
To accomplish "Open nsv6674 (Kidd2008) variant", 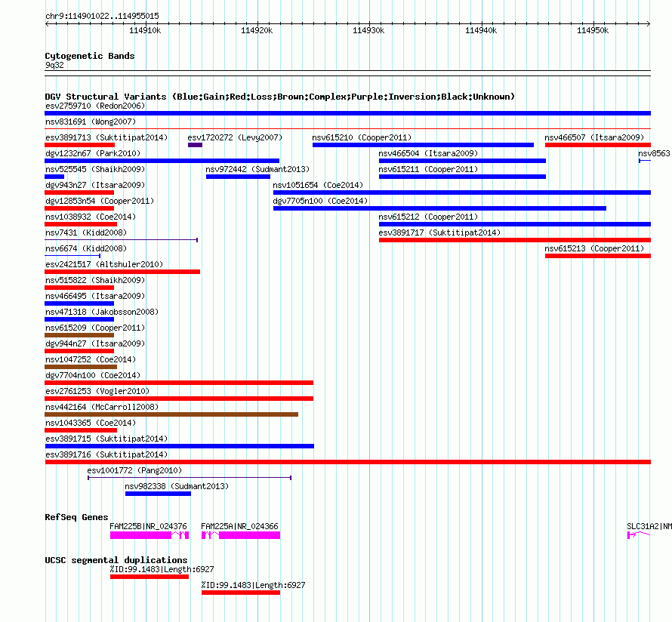I will (86, 248).
